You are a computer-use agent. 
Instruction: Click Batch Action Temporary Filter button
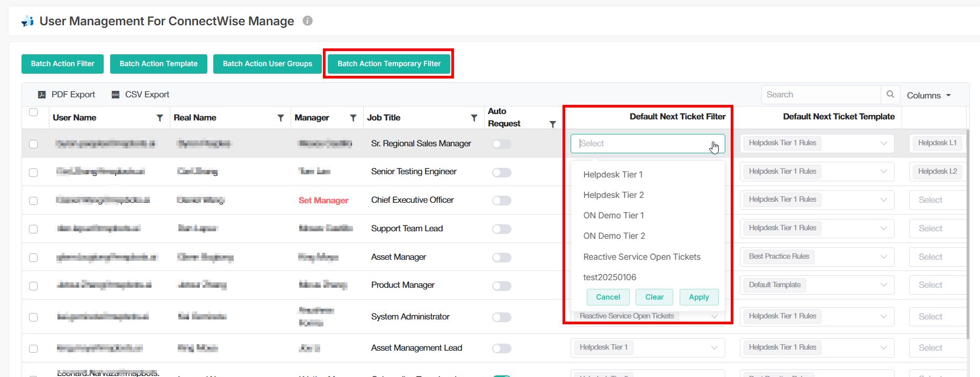(x=389, y=63)
